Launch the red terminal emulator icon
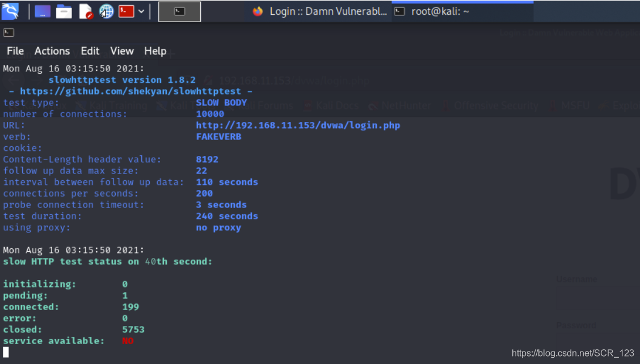The width and height of the screenshot is (640, 364). [126, 11]
